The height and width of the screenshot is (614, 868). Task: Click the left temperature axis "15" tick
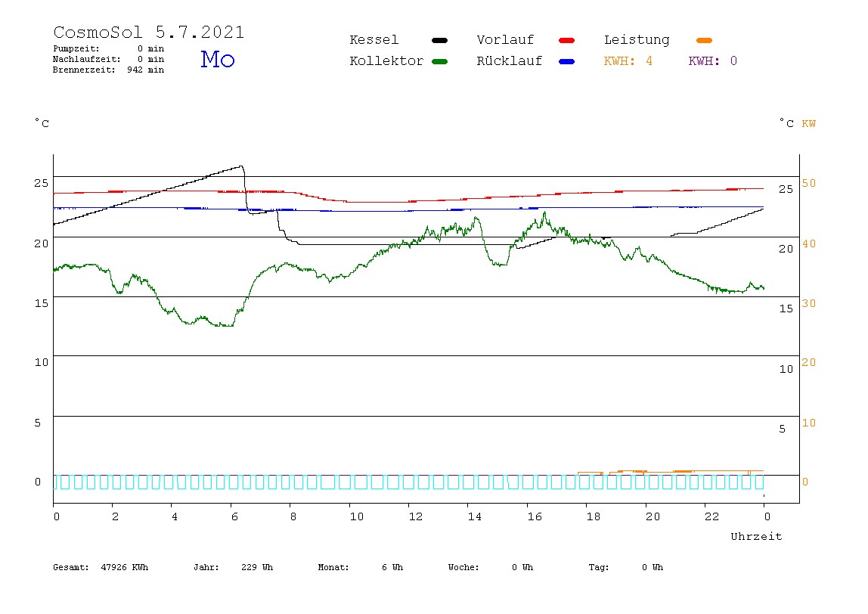[x=42, y=303]
